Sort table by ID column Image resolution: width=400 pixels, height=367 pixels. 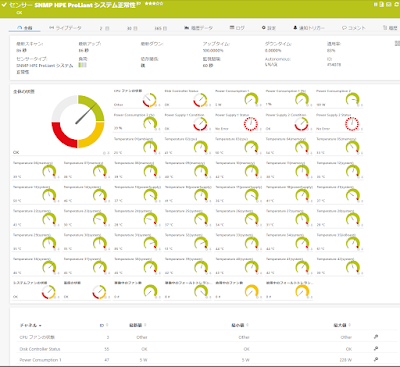tap(104, 325)
